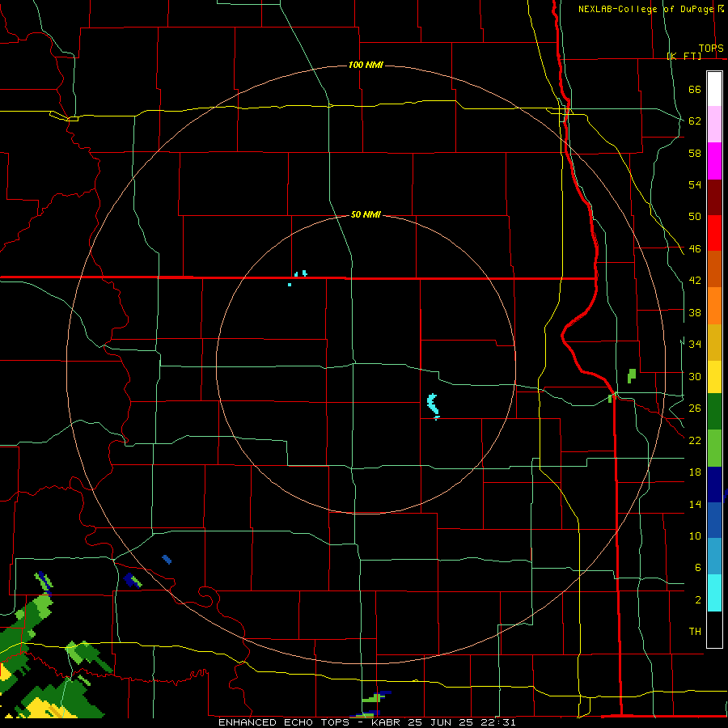This screenshot has width=728, height=728.
Task: Select the light green legend swatch
Action: 714,448
